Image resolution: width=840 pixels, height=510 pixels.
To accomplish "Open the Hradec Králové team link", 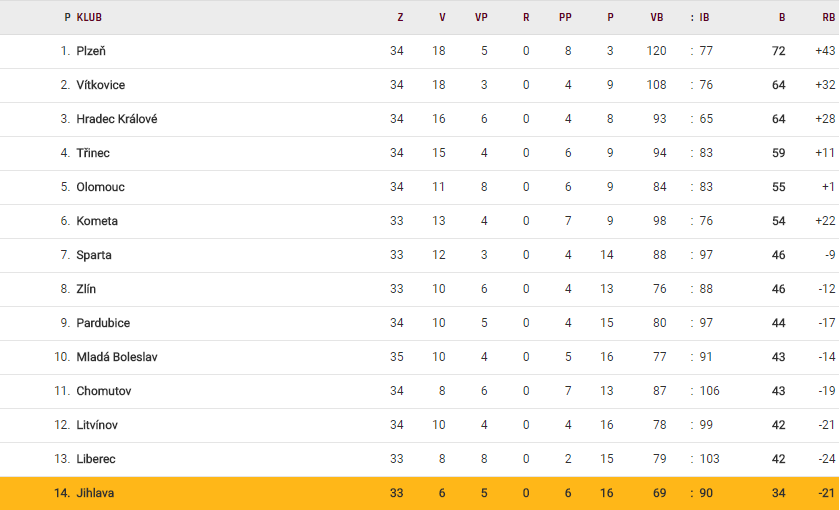I will 117,119.
